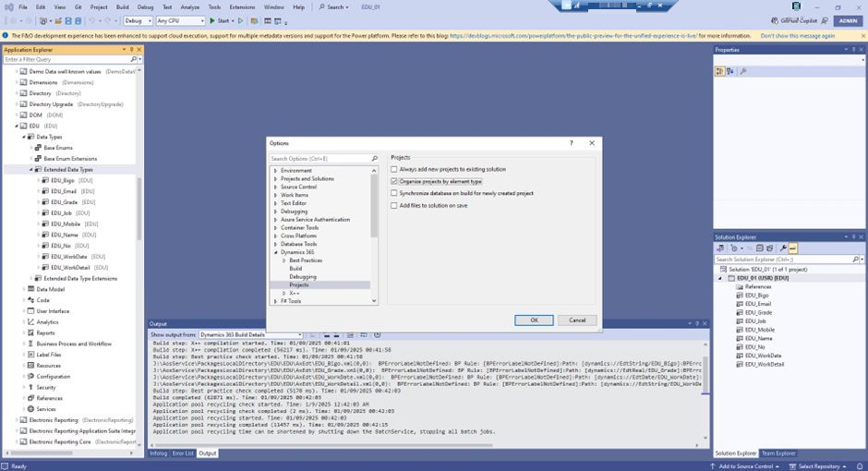868x471 pixels.
Task: Check Add files to solution on save
Action: click(x=394, y=205)
